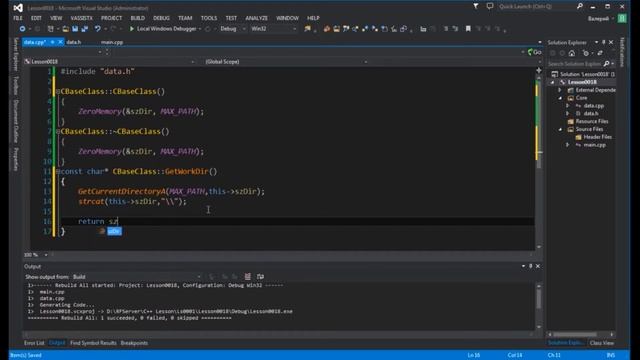Screen dimensions: 640x360
Task: Toggle auto-hide pin on Output panel
Action: (531, 266)
